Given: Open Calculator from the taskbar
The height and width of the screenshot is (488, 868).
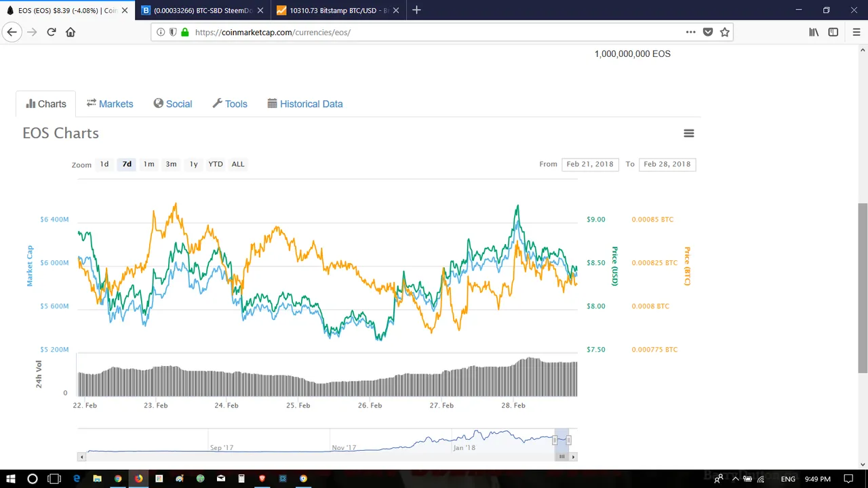Looking at the screenshot, I should click(241, 479).
